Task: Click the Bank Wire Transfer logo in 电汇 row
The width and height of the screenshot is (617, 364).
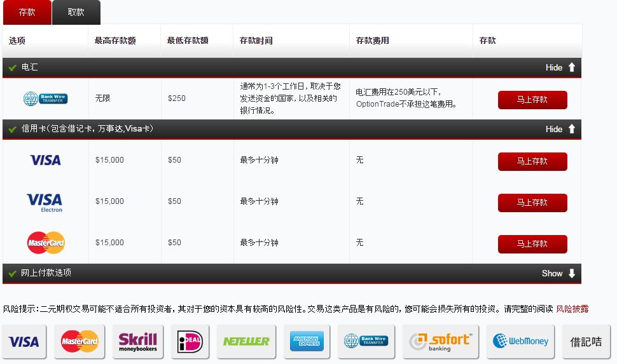Action: (x=45, y=98)
